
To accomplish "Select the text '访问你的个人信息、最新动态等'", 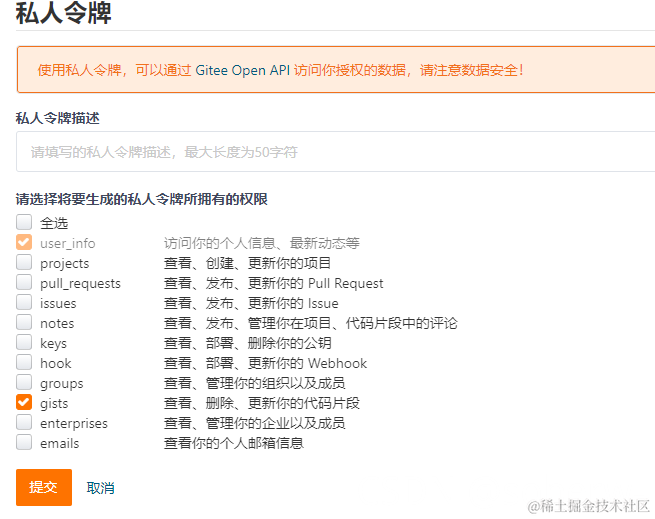I will point(261,243).
